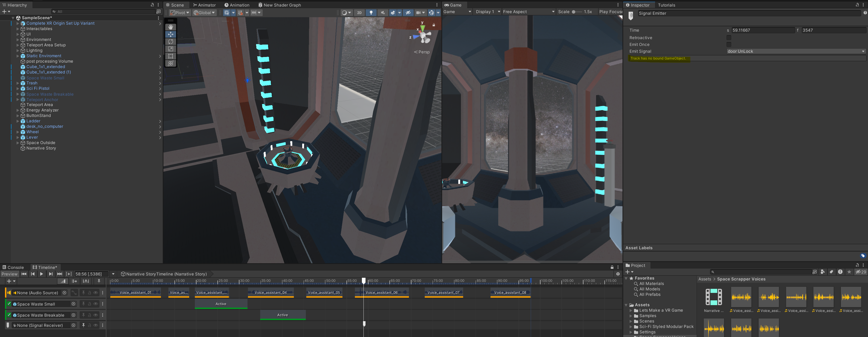Viewport: 868px width, 337px height.
Task: Enable the Retroactive checkbox
Action: (729, 38)
